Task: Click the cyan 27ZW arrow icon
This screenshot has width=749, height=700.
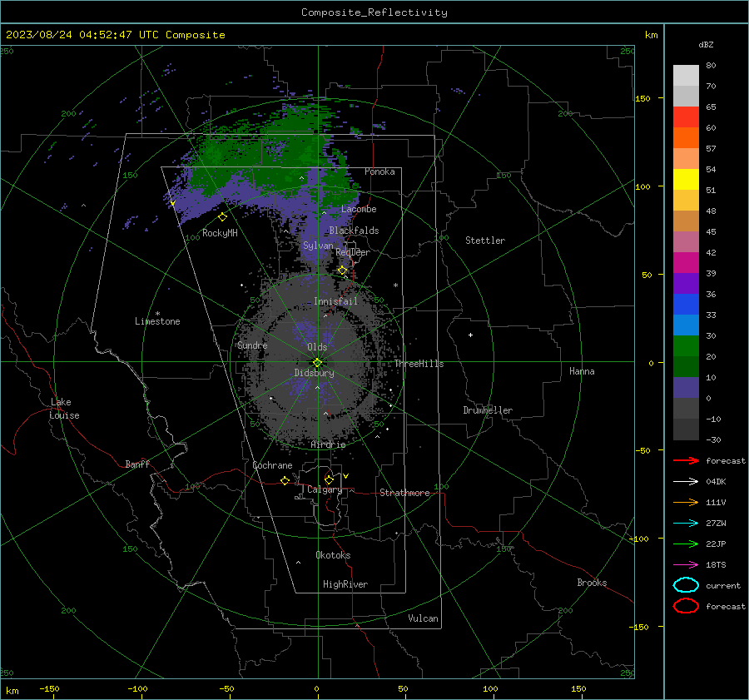Action: (x=686, y=524)
